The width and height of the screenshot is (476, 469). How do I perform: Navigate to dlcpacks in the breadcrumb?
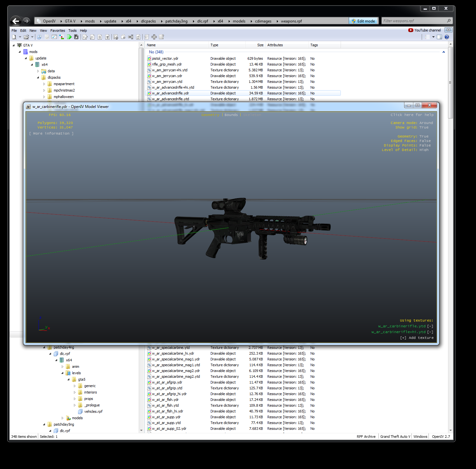[148, 21]
